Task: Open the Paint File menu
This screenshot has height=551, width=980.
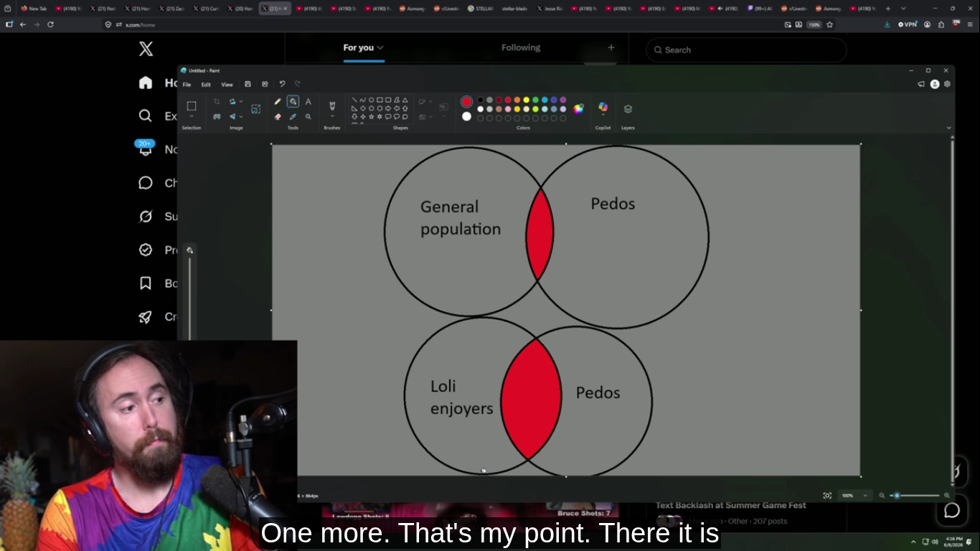Action: pyautogui.click(x=187, y=85)
